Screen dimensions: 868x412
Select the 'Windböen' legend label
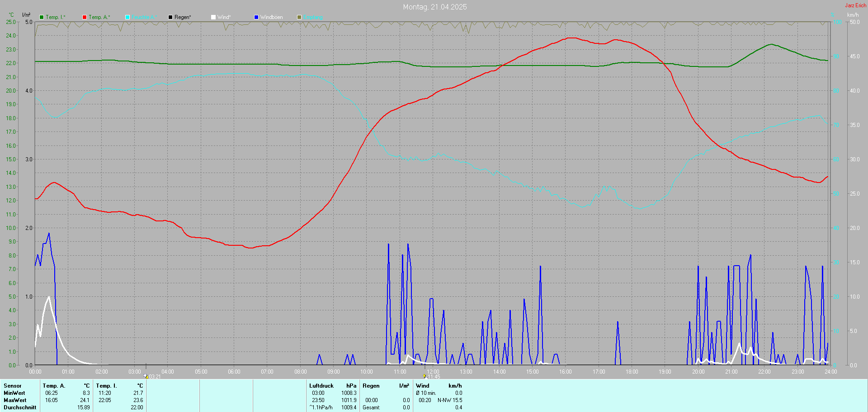[x=272, y=17]
